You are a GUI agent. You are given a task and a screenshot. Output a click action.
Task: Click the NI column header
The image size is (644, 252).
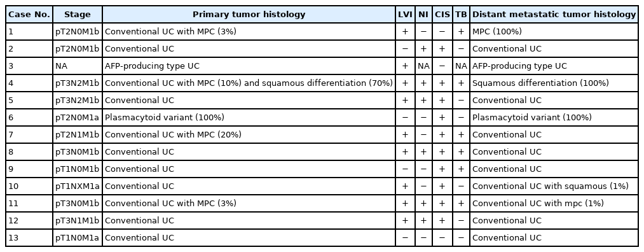tap(423, 15)
